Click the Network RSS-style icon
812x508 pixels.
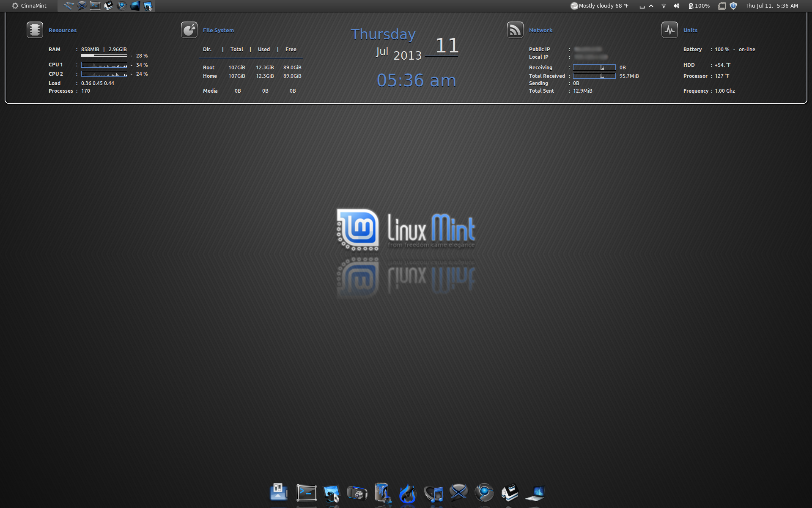(x=515, y=30)
